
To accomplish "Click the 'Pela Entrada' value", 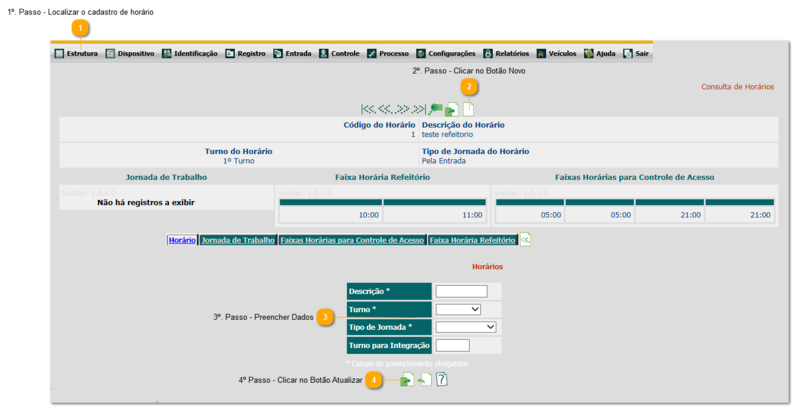I will tap(444, 160).
